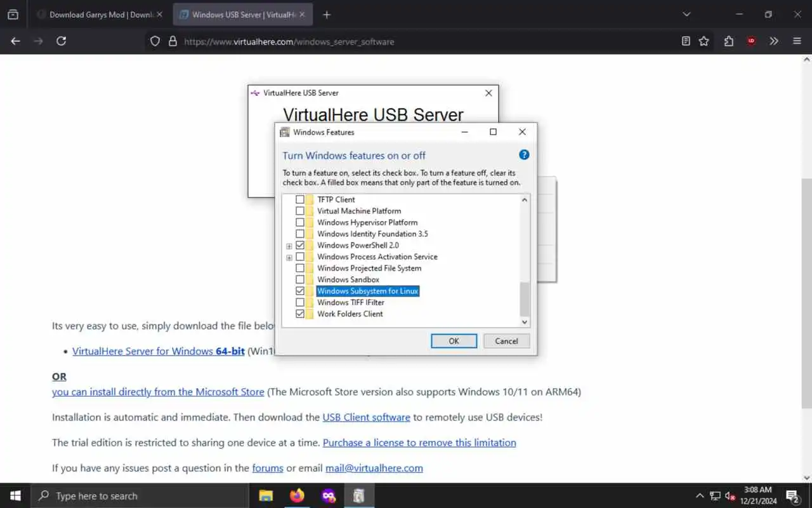Viewport: 812px width, 508px height.
Task: Open the Firefox View icon at tab bar start
Action: (x=13, y=15)
